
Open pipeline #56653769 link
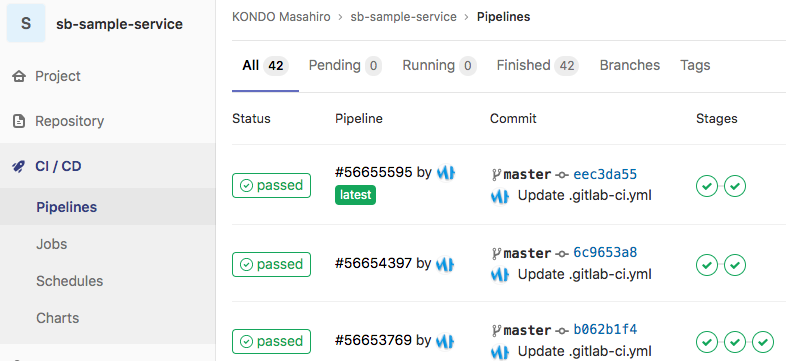tap(373, 340)
